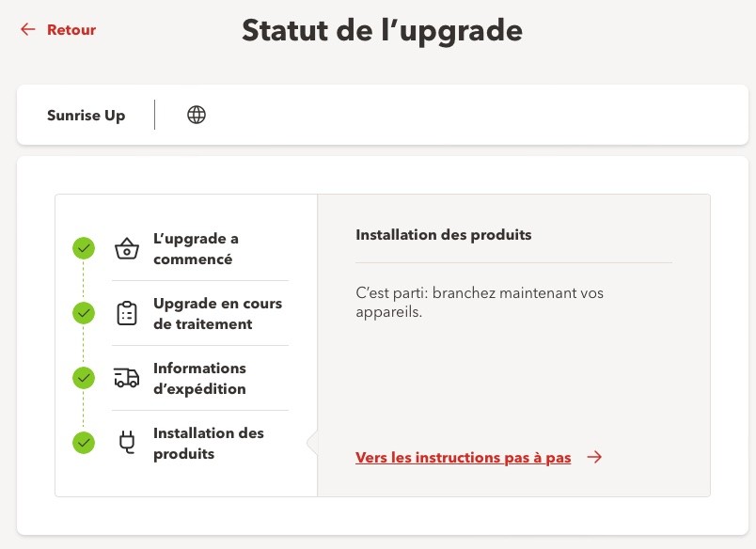This screenshot has width=756, height=549.
Task: Click the red arrow after instructions link
Action: pyautogui.click(x=594, y=458)
